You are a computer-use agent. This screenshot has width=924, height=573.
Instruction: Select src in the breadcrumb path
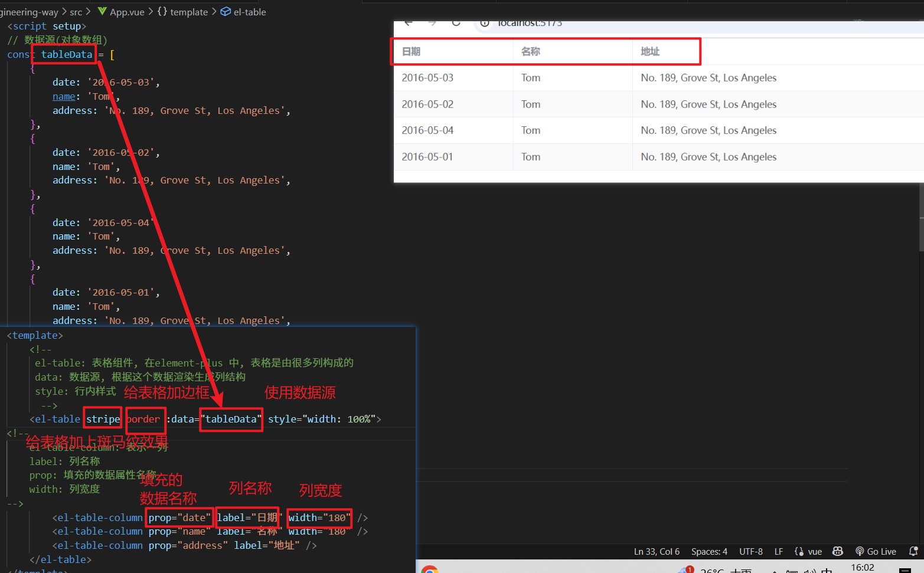click(x=76, y=11)
